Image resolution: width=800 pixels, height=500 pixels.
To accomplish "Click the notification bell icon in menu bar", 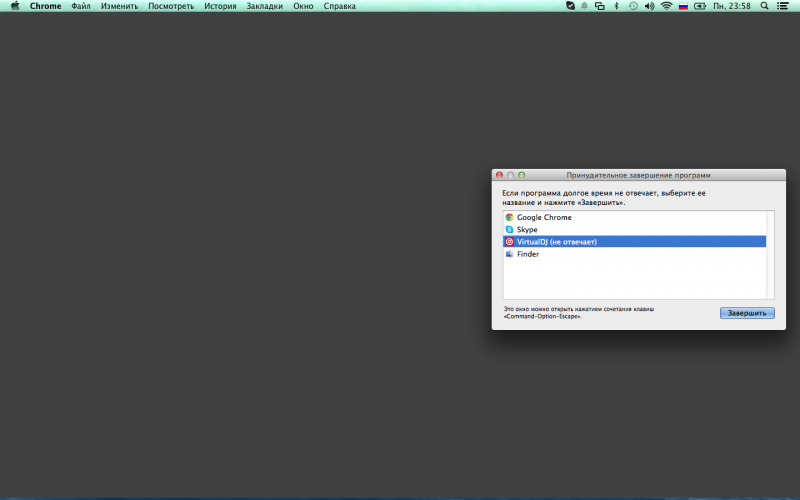I will 585,6.
